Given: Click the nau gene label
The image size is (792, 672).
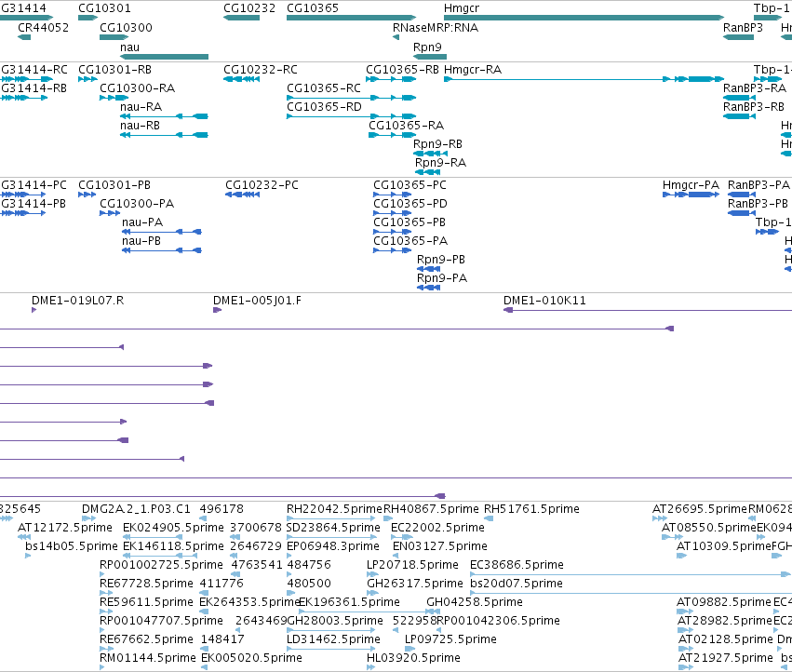Looking at the screenshot, I should coord(129,47).
